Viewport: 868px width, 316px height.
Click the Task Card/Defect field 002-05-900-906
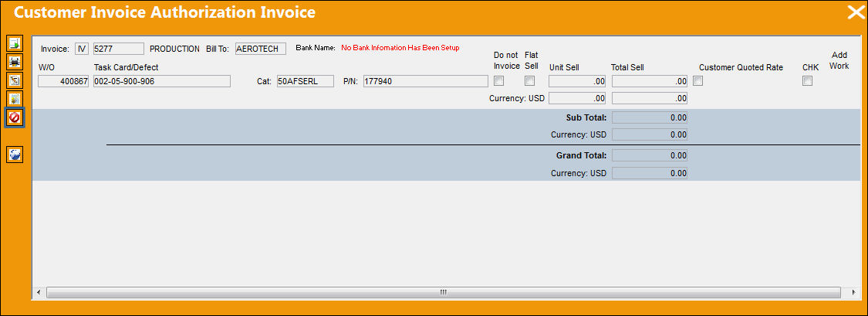coord(162,81)
